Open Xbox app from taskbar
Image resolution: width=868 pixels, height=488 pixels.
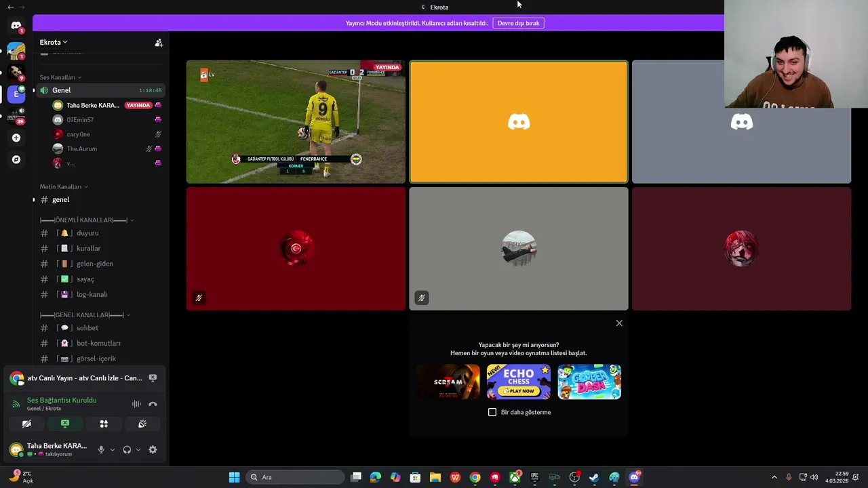click(515, 477)
